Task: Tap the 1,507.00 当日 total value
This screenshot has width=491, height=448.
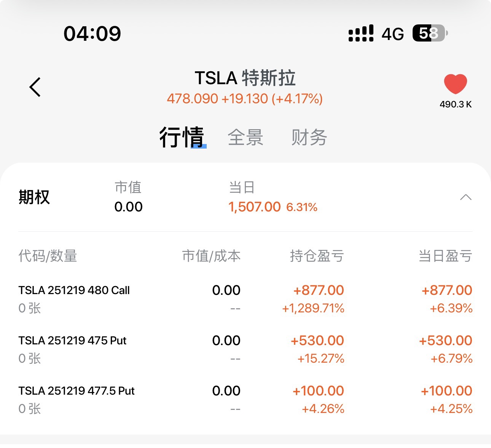Action: click(x=254, y=207)
